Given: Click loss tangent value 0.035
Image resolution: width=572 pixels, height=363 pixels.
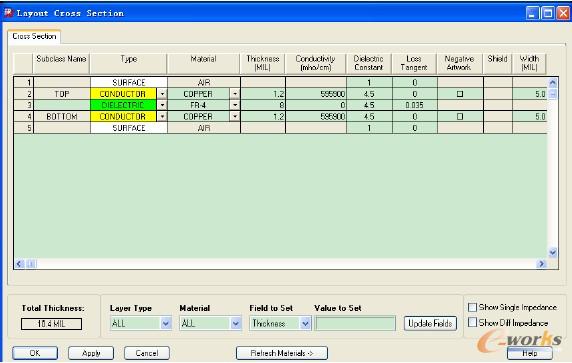Looking at the screenshot, I should click(414, 105).
